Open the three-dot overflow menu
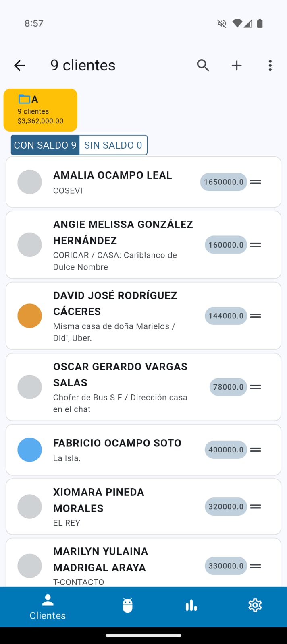The height and width of the screenshot is (644, 287). click(x=270, y=65)
